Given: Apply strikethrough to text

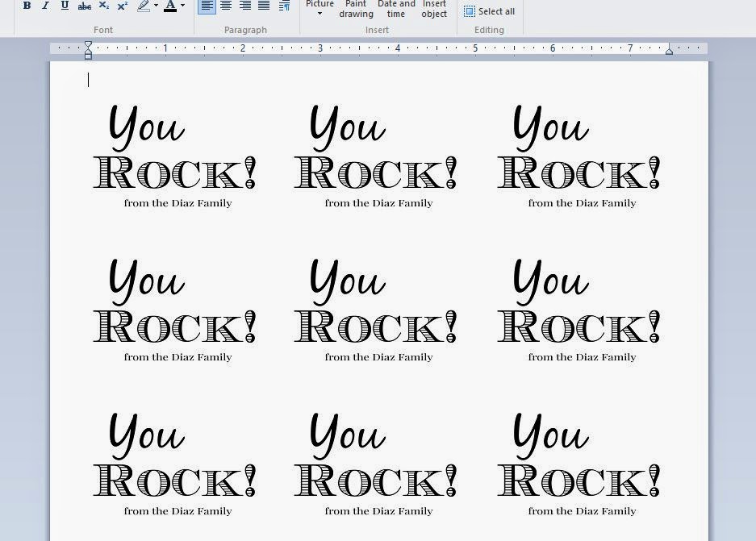Looking at the screenshot, I should pyautogui.click(x=85, y=6).
